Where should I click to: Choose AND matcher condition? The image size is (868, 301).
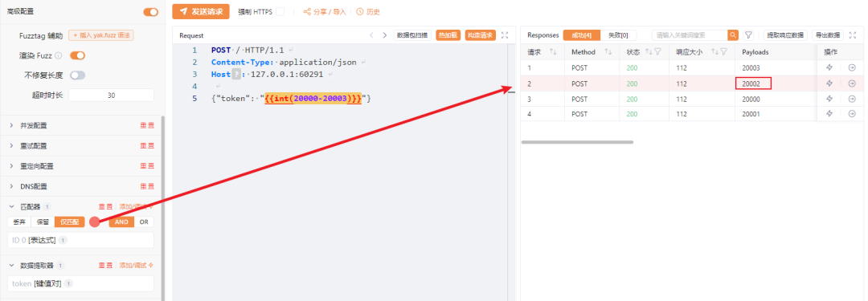pyautogui.click(x=121, y=222)
